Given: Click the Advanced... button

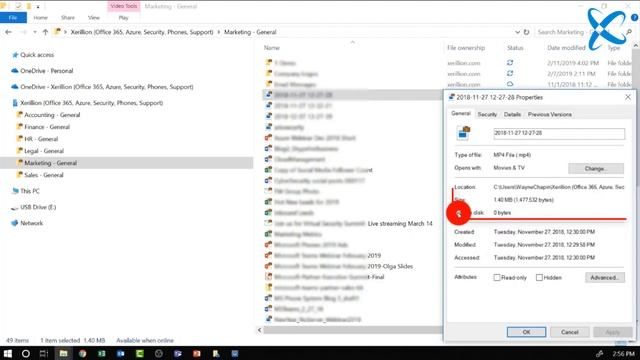Looking at the screenshot, I should tap(604, 278).
